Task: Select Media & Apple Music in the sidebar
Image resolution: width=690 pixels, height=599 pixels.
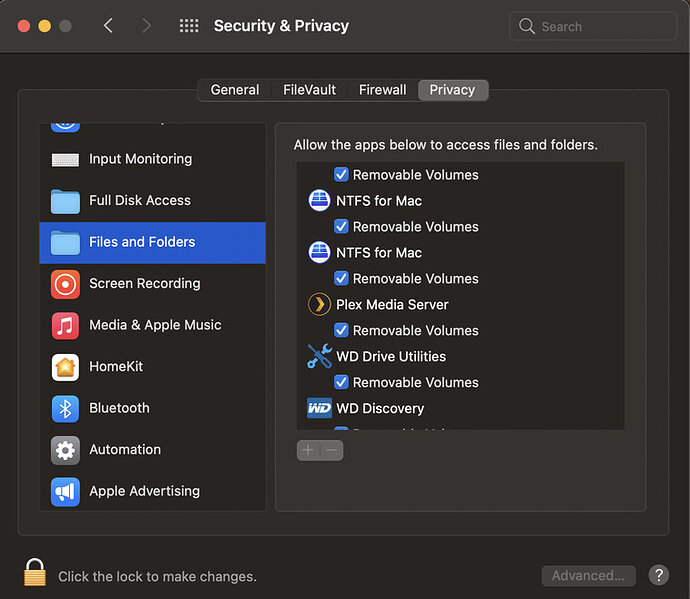Action: (152, 326)
